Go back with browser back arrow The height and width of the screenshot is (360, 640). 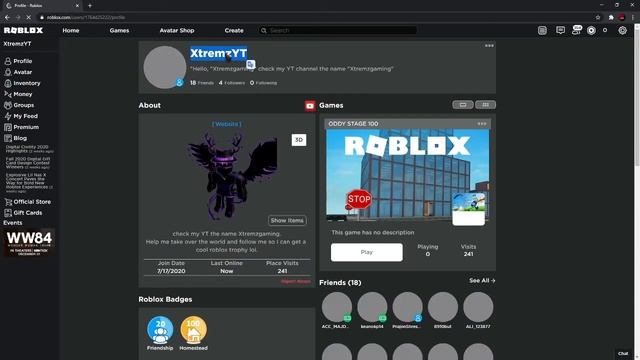pyautogui.click(x=7, y=18)
